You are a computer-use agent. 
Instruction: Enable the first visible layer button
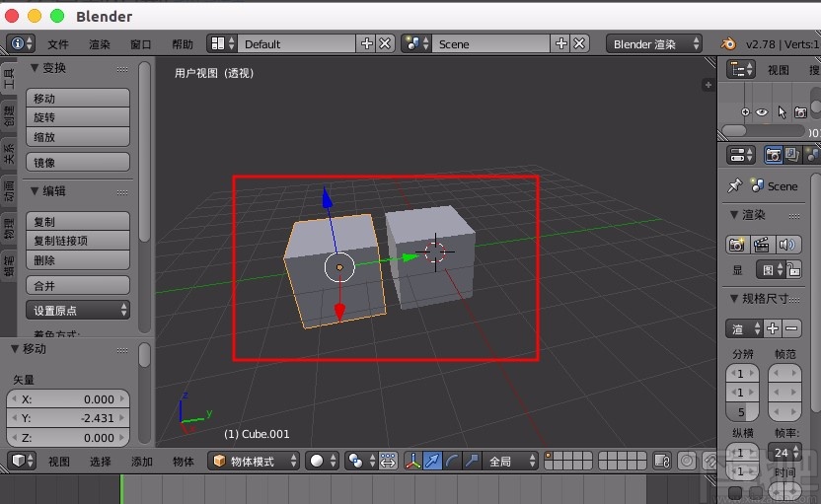click(549, 457)
